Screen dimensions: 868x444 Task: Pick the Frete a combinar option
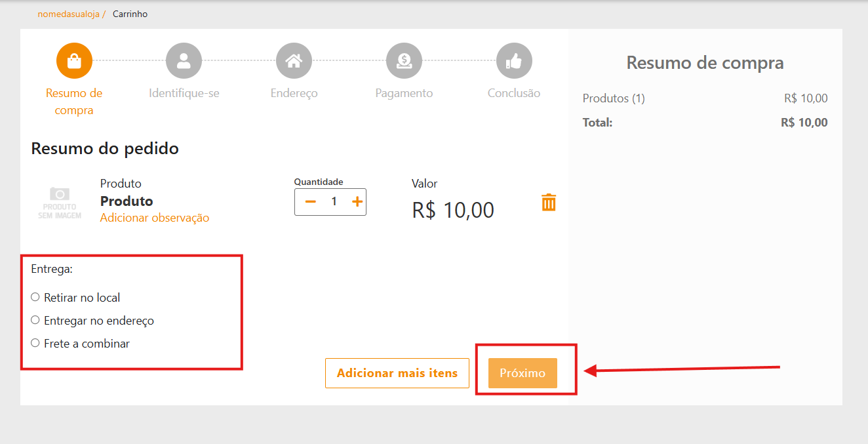(35, 343)
